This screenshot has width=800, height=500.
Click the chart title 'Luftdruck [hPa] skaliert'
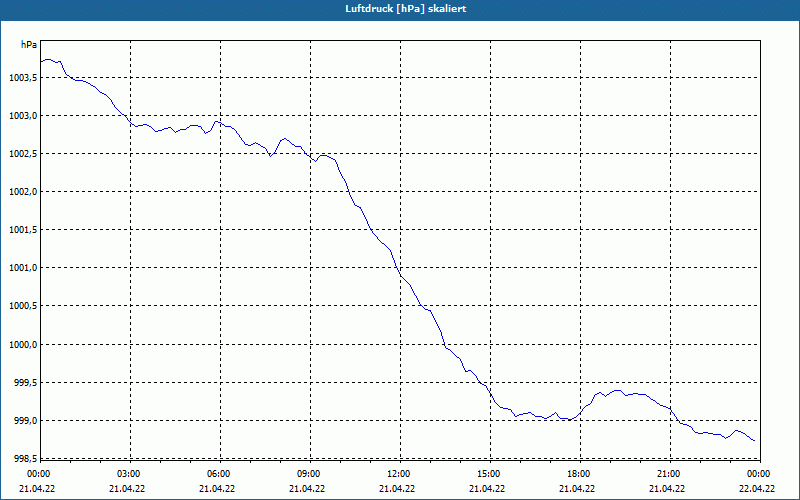pyautogui.click(x=406, y=9)
